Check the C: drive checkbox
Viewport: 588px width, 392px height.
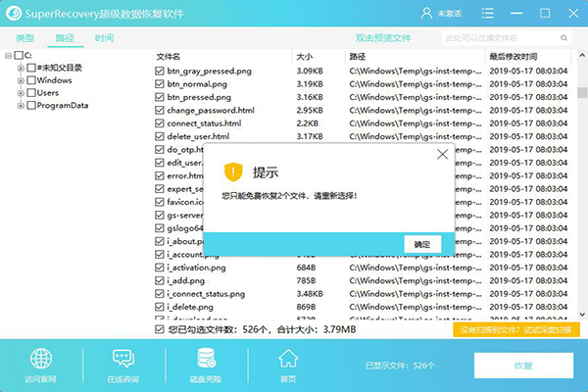coord(19,56)
